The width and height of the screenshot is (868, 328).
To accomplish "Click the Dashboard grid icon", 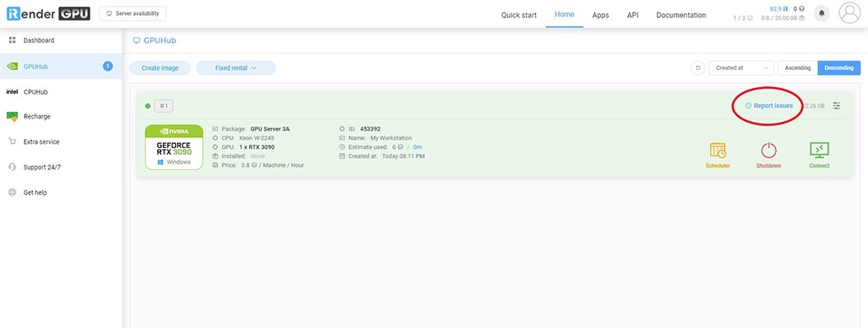I will pos(12,40).
